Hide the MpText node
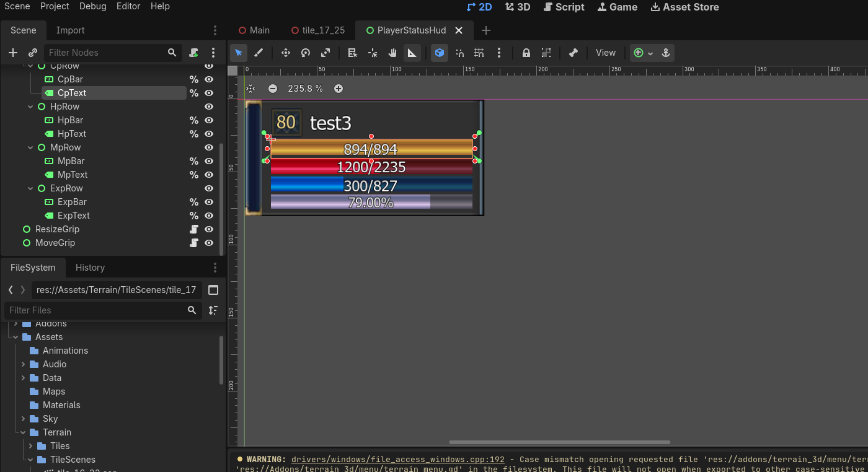The image size is (868, 472). [x=209, y=175]
